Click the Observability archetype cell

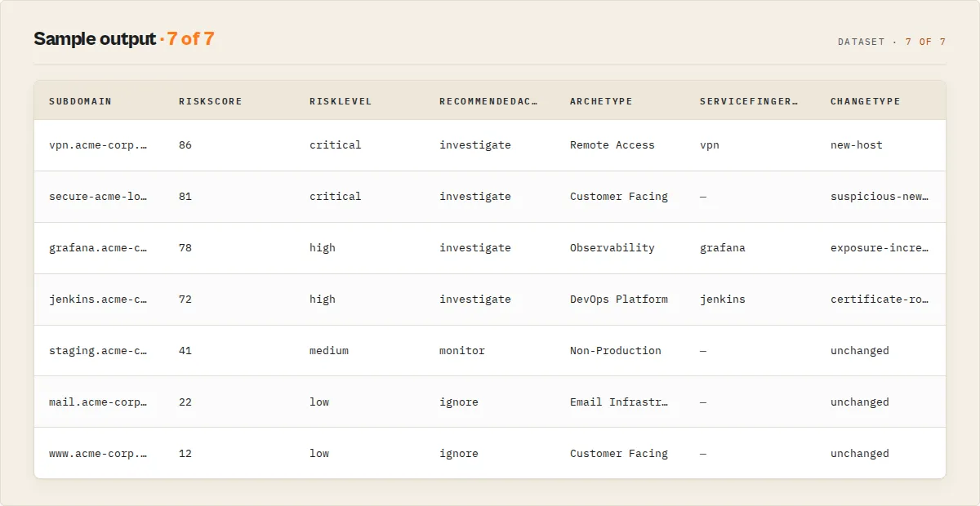(612, 248)
